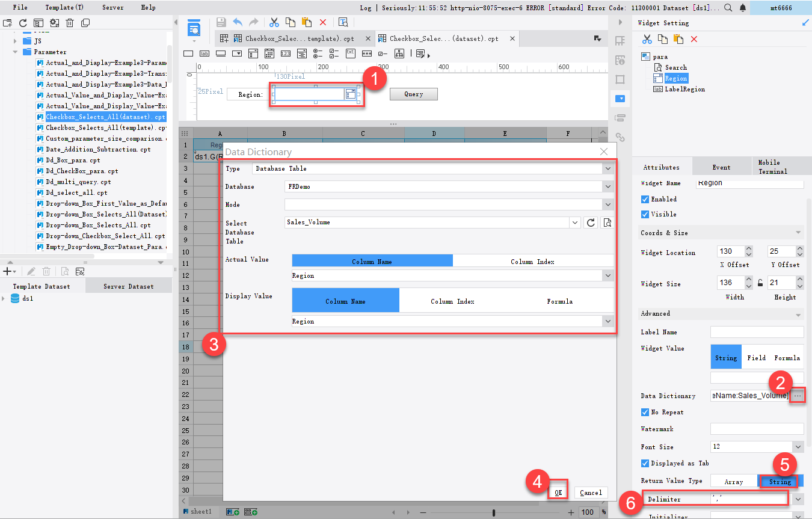Save the template with the save icon
812x519 pixels.
pos(221,22)
